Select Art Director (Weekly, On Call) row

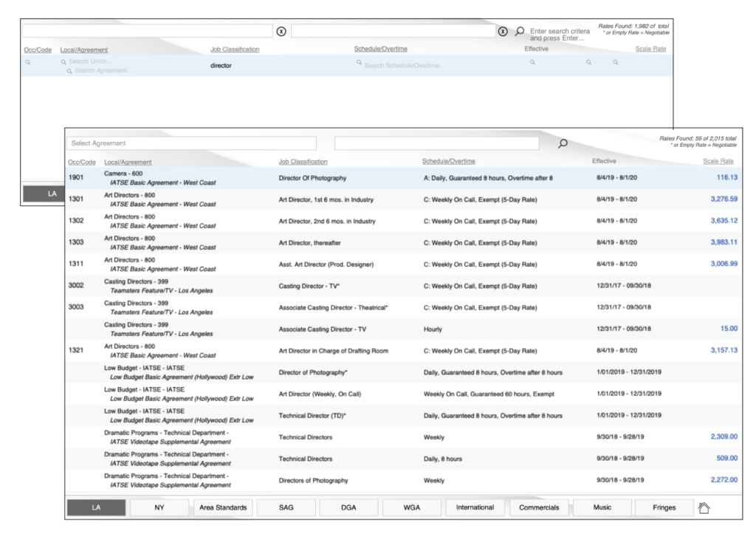coord(404,394)
